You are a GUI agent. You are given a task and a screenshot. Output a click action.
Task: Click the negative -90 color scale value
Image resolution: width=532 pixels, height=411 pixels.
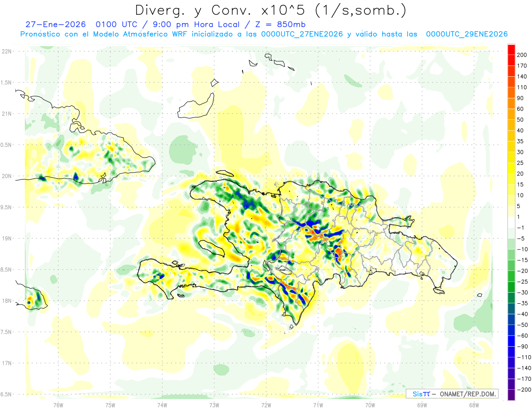point(523,346)
